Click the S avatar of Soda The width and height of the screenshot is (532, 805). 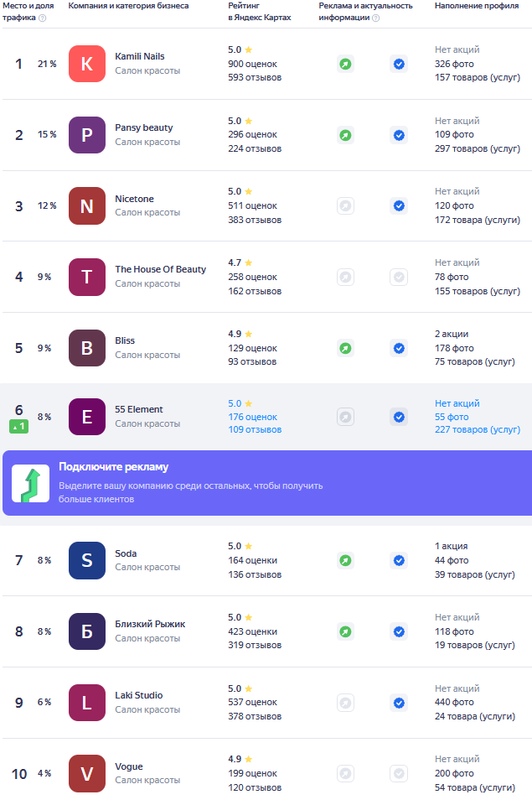tap(87, 561)
